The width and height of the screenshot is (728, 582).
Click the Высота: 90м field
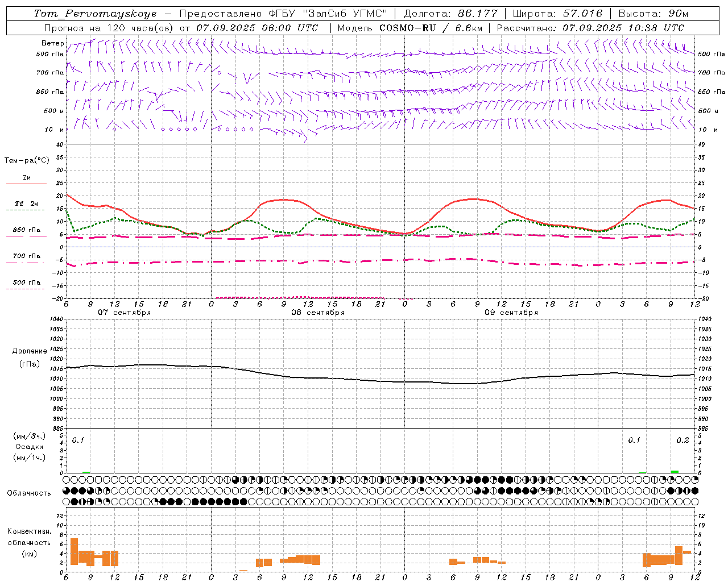coord(653,14)
